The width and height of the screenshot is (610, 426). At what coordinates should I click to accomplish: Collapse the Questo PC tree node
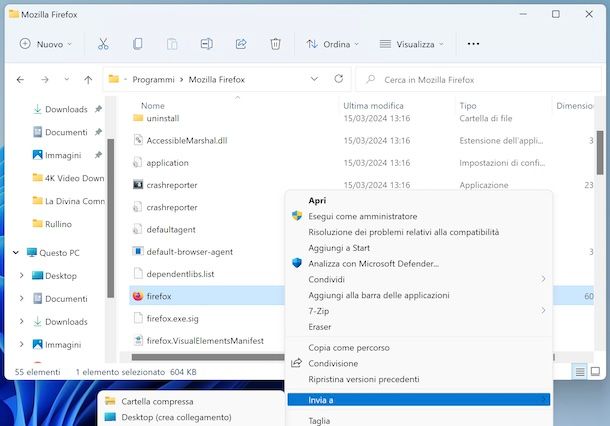tap(17, 252)
